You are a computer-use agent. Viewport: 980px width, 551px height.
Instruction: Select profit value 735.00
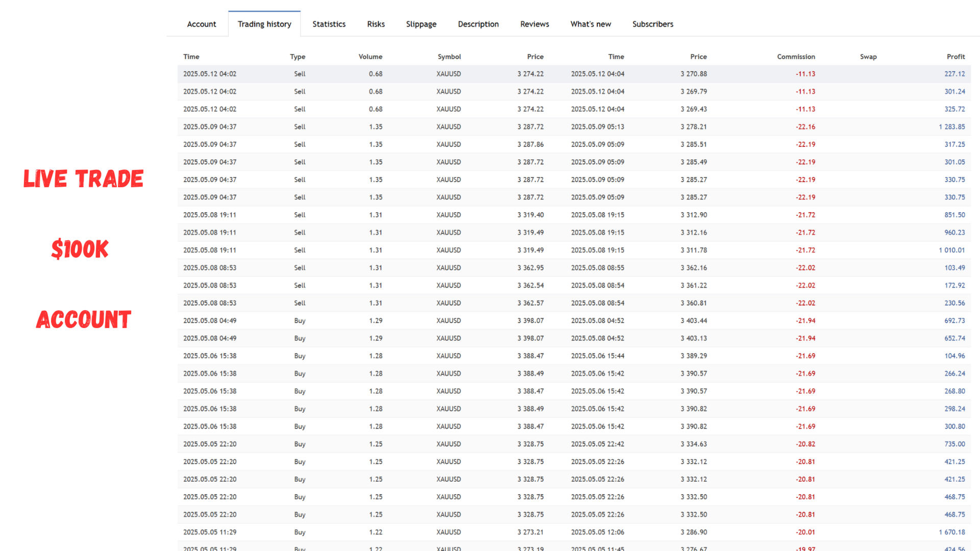954,444
